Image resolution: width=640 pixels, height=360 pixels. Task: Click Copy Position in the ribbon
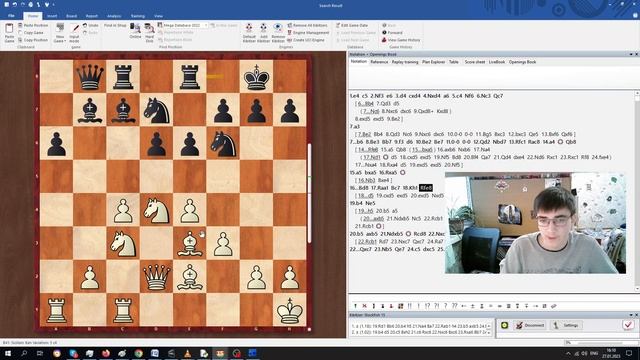(33, 40)
